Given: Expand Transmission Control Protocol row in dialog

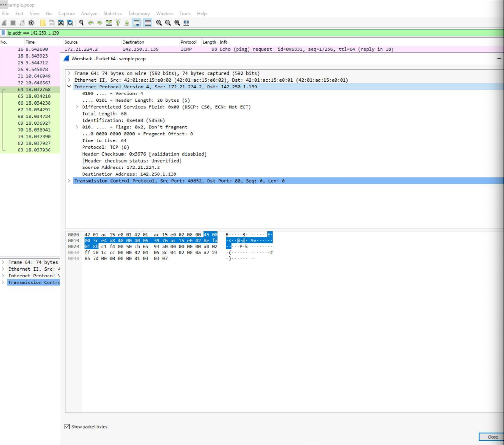Looking at the screenshot, I should [69, 181].
